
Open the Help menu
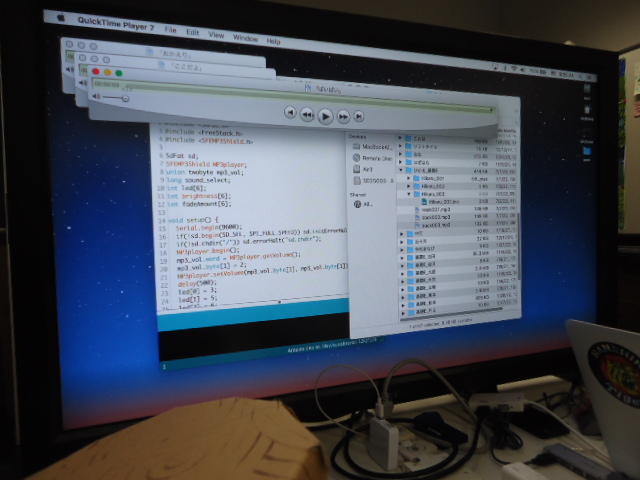(273, 41)
